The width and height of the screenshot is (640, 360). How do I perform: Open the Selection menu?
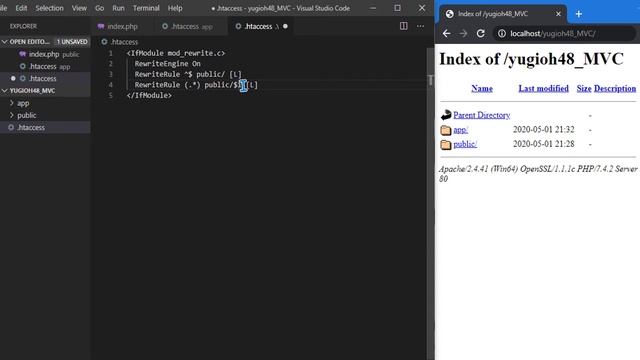[49, 8]
